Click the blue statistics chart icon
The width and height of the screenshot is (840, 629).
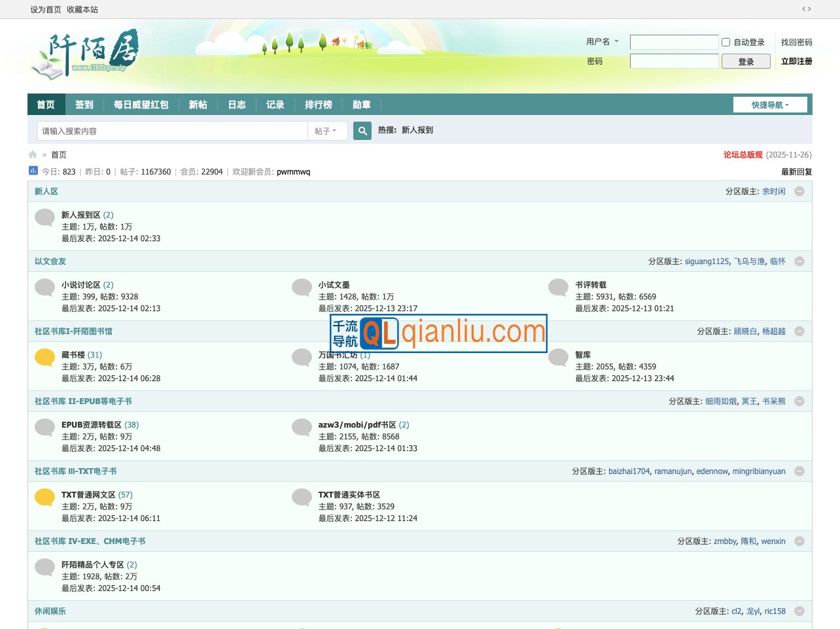(x=33, y=171)
